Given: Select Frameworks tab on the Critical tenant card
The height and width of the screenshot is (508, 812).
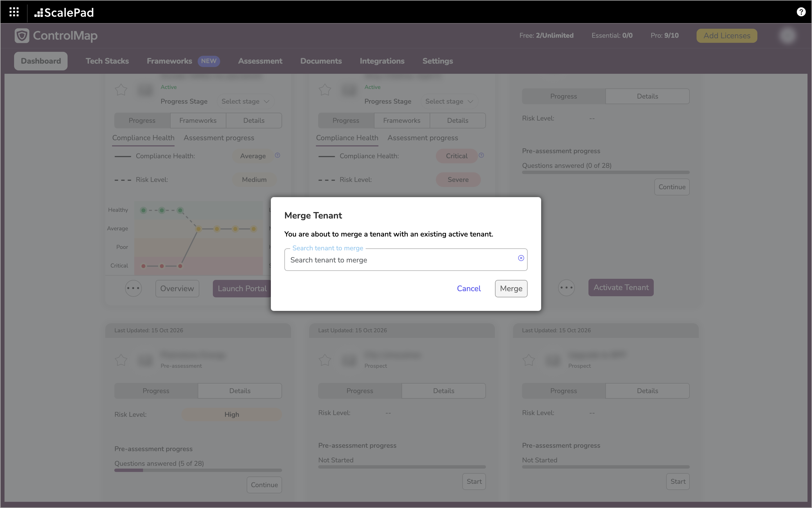Looking at the screenshot, I should [402, 121].
